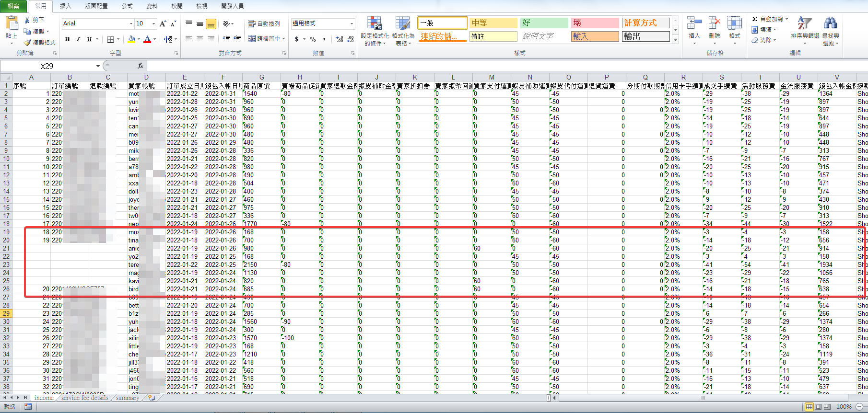This screenshot has height=413, width=868.
Task: Click the Increase Font Size icon
Action: pyautogui.click(x=163, y=23)
